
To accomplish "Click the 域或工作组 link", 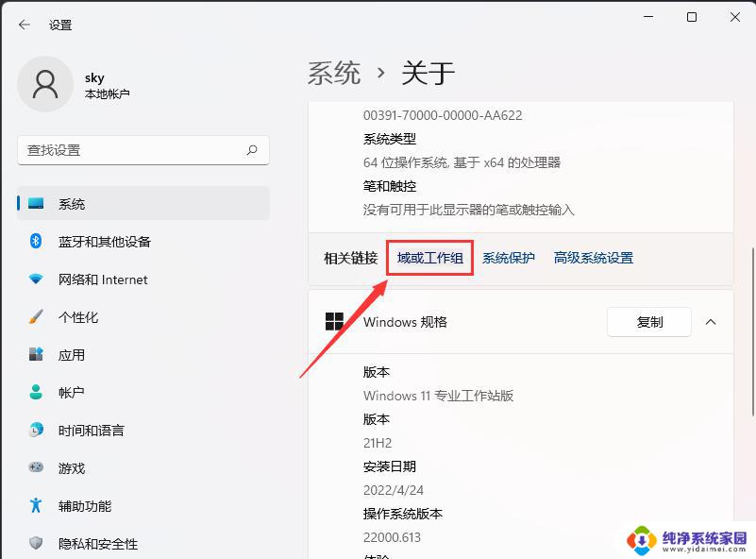I will pyautogui.click(x=430, y=258).
